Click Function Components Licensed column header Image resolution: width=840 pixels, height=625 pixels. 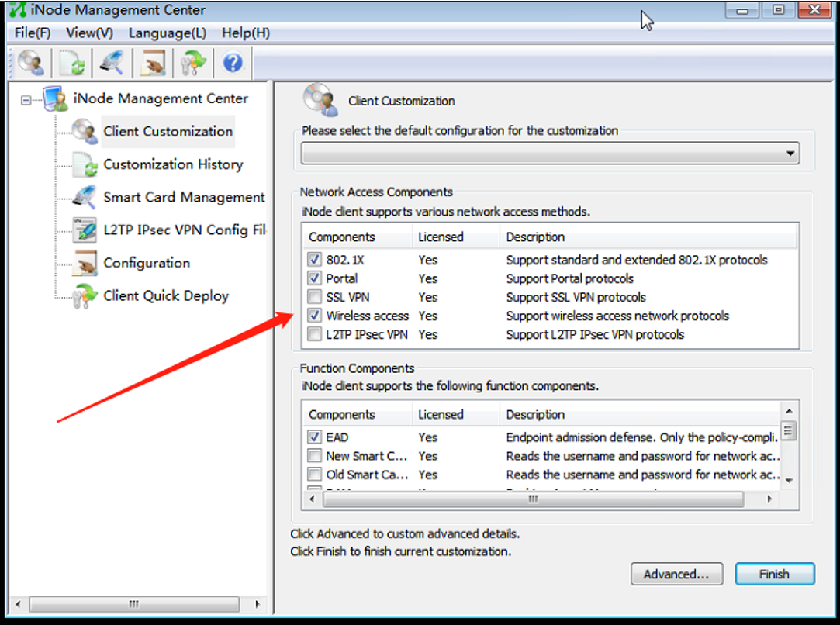[455, 415]
